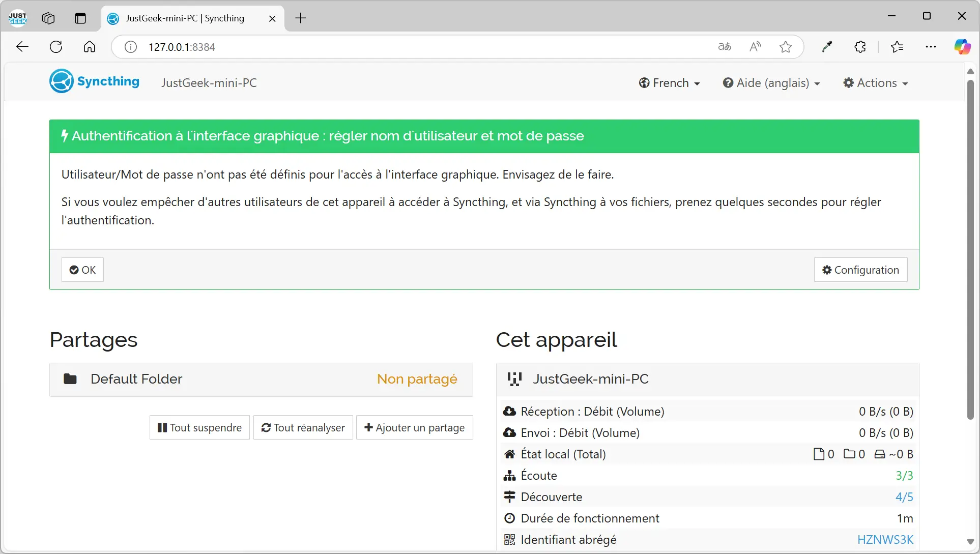
Task: Click the translate page icon
Action: (x=725, y=47)
